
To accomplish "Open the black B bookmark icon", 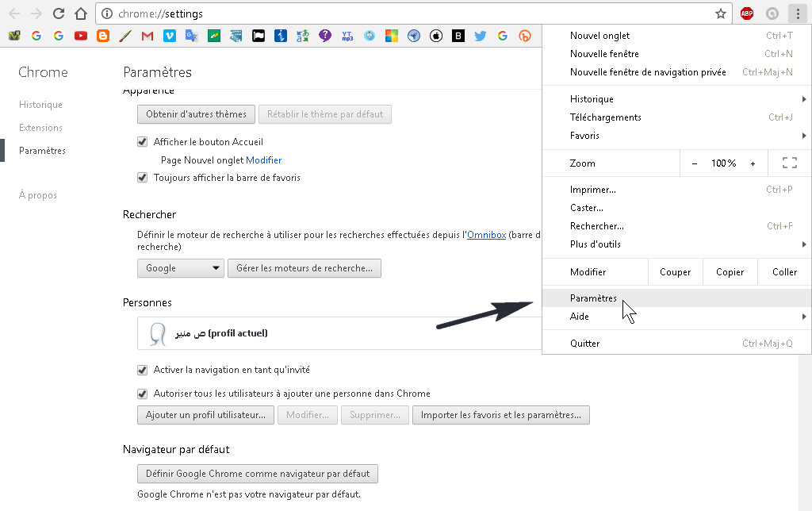I will pos(458,36).
